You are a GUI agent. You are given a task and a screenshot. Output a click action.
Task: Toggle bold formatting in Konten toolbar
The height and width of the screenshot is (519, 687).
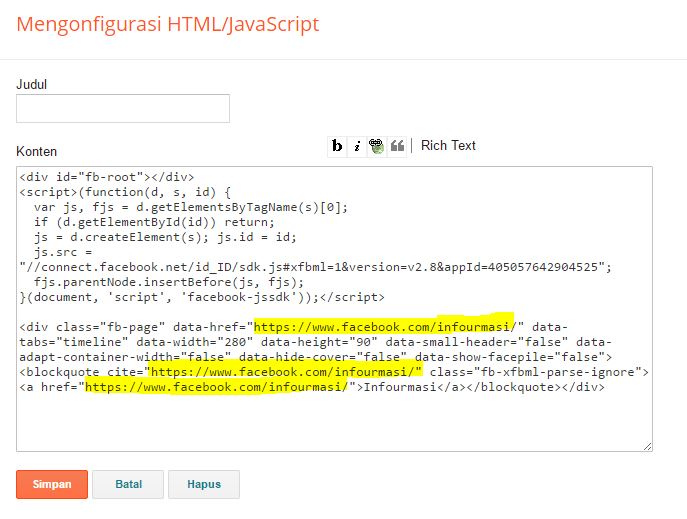tap(337, 146)
